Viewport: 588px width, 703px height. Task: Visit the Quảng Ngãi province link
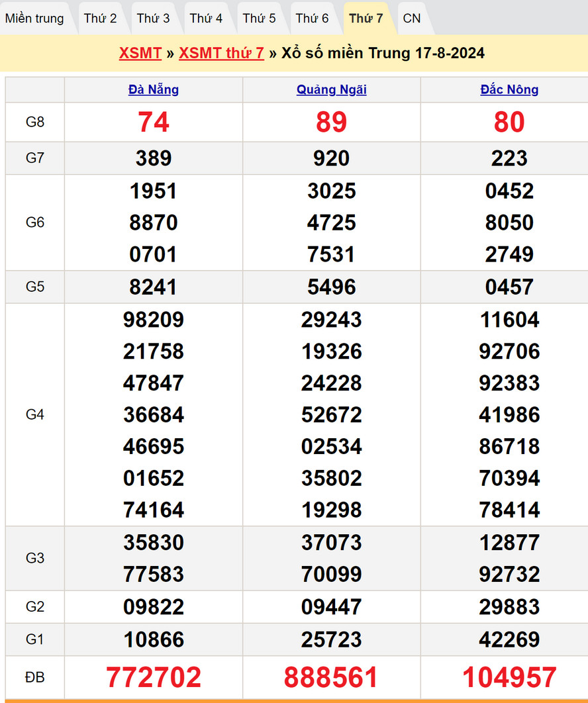[331, 90]
